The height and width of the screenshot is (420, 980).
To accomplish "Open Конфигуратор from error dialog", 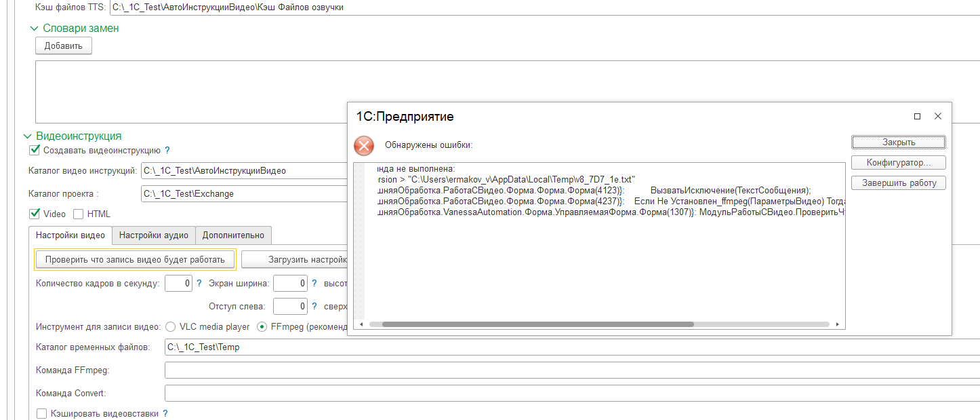I will pos(899,163).
